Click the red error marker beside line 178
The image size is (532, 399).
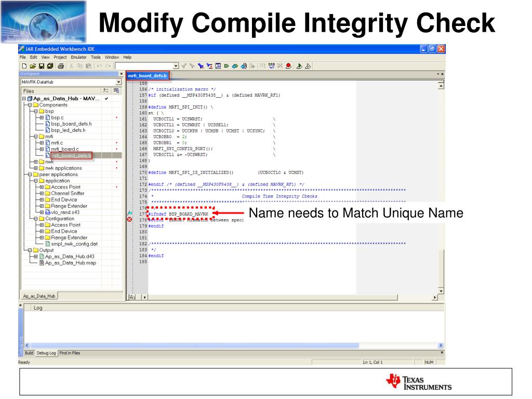[x=129, y=220]
